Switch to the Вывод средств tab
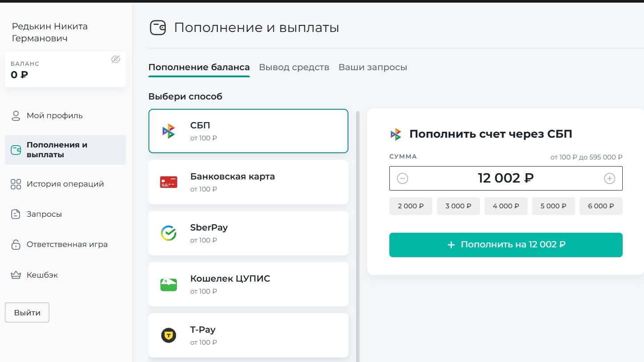The height and width of the screenshot is (362, 644). click(294, 68)
